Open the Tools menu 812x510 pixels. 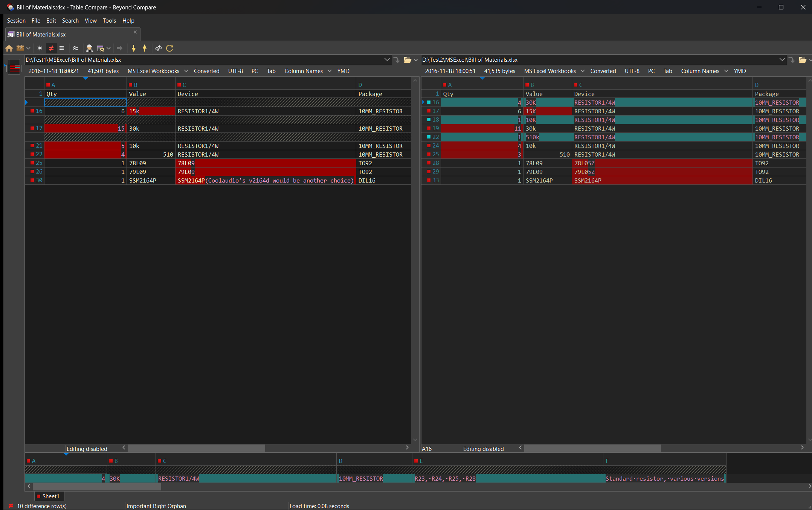tap(109, 21)
